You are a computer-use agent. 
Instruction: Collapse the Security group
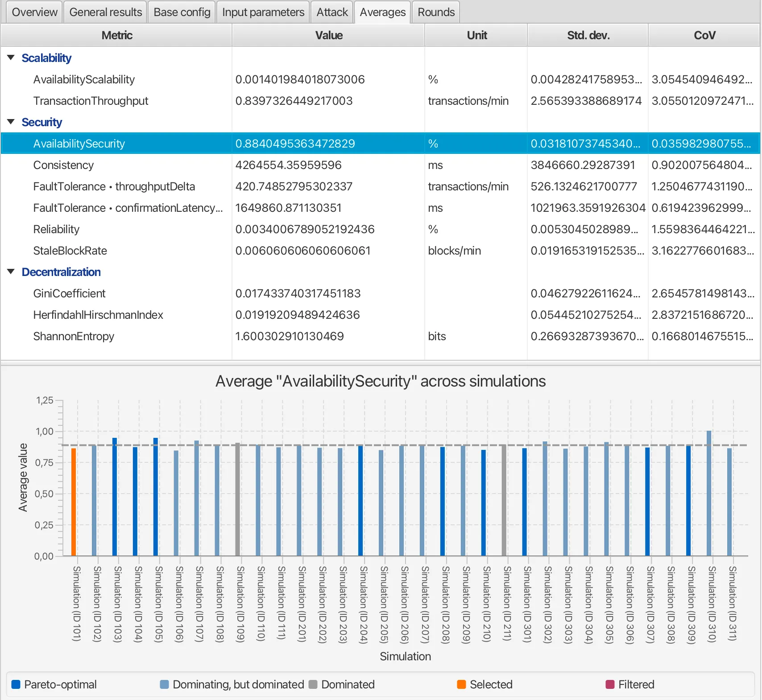click(x=11, y=122)
